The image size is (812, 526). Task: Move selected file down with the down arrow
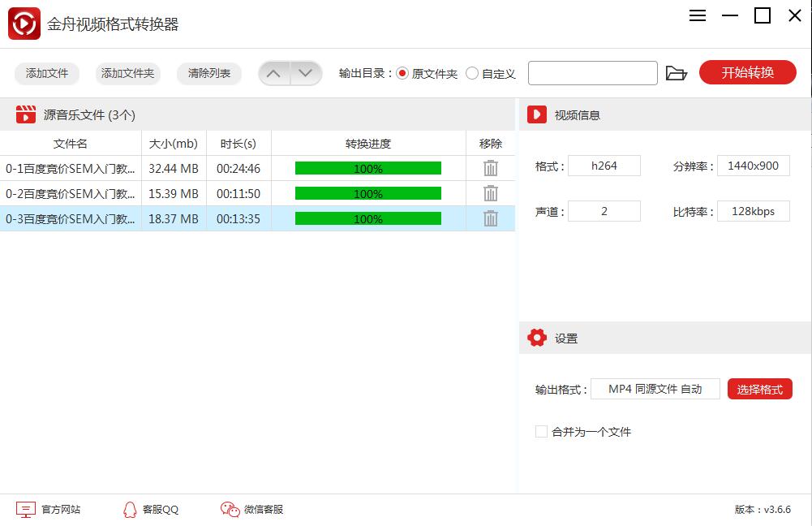[x=306, y=73]
